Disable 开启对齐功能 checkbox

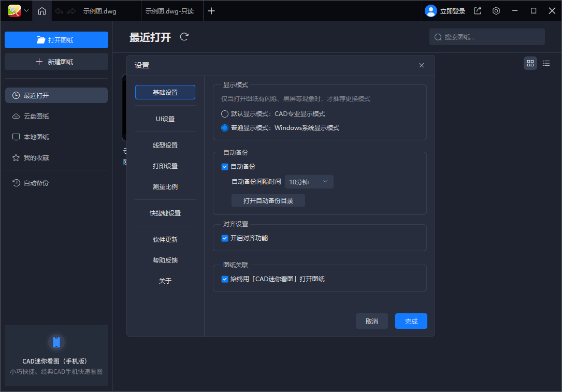tap(225, 238)
